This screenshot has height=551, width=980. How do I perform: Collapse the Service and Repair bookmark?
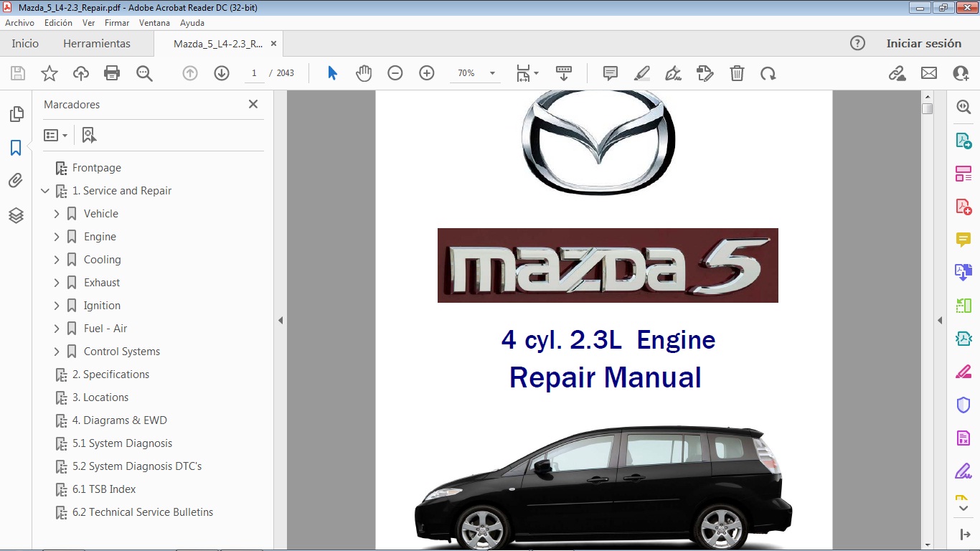45,191
